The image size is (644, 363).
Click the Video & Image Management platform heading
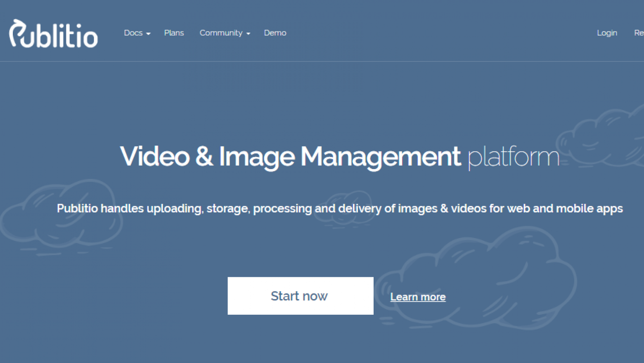coord(340,157)
